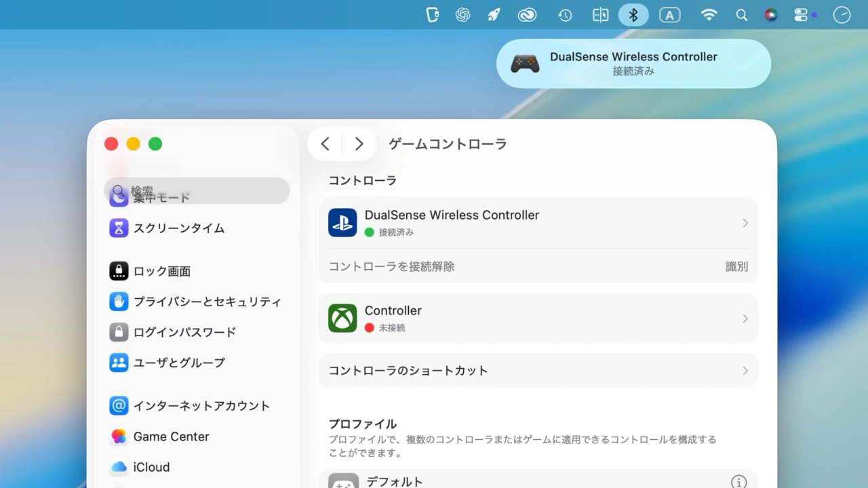
Task: Click the PlayStation controller icon
Action: [x=342, y=222]
